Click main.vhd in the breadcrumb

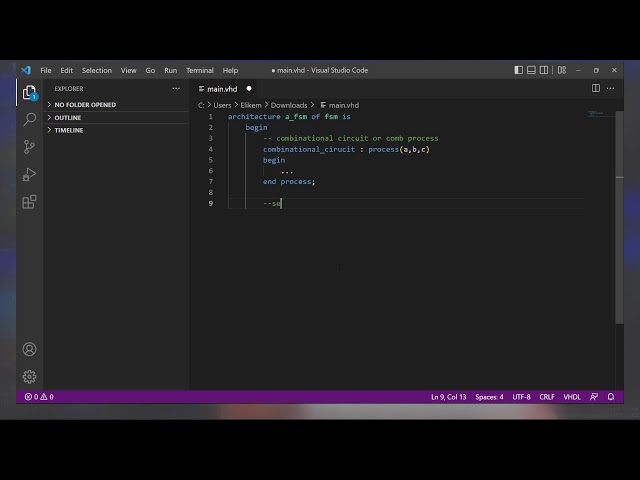click(x=340, y=105)
